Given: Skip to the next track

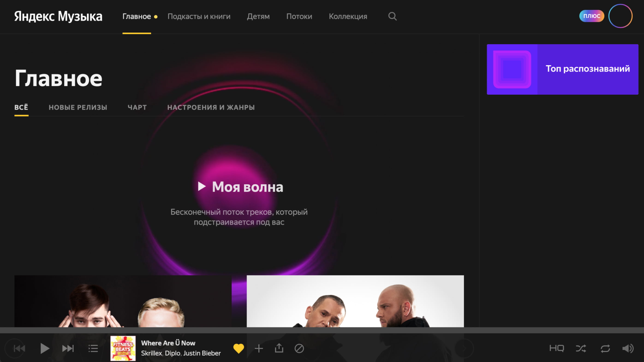Looking at the screenshot, I should click(68, 348).
